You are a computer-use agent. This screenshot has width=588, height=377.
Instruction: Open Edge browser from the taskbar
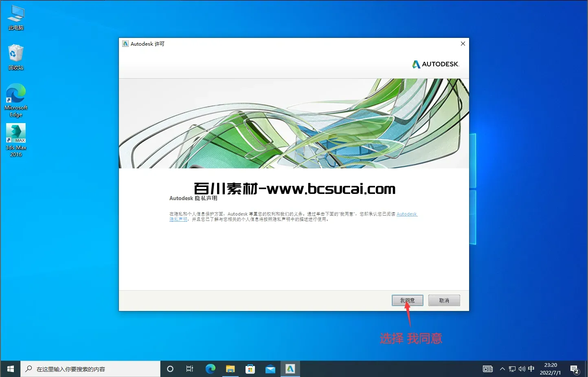pos(211,369)
